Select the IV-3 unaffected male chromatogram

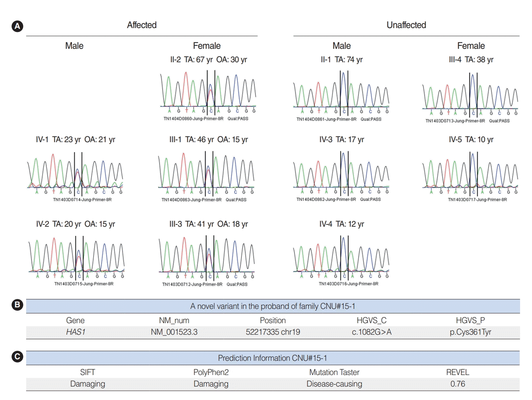coord(341,173)
